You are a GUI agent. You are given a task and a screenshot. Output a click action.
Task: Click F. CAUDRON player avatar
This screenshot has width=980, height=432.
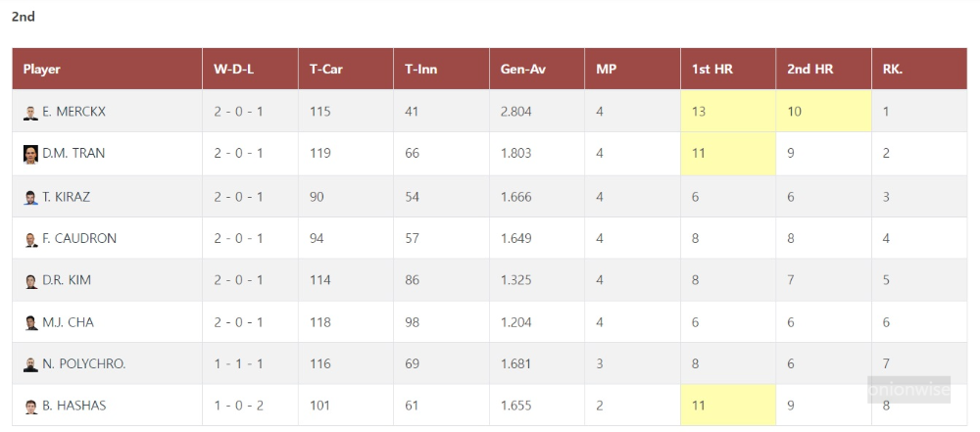pyautogui.click(x=30, y=239)
